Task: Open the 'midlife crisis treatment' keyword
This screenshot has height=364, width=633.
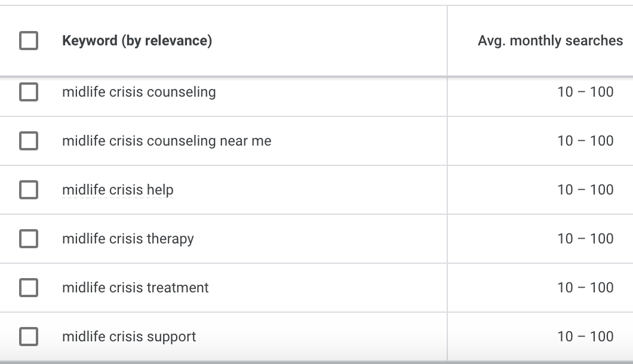Action: 136,288
